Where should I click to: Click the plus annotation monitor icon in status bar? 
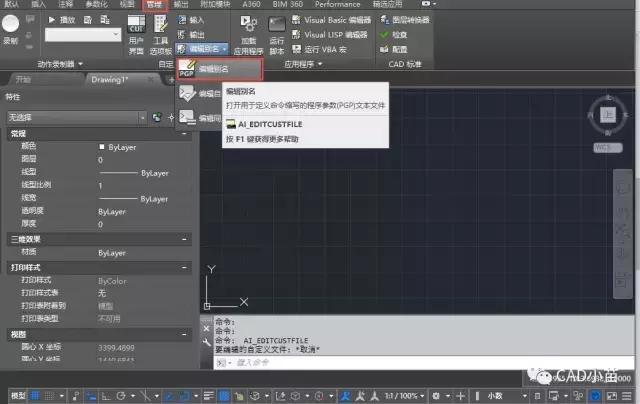[x=460, y=396]
